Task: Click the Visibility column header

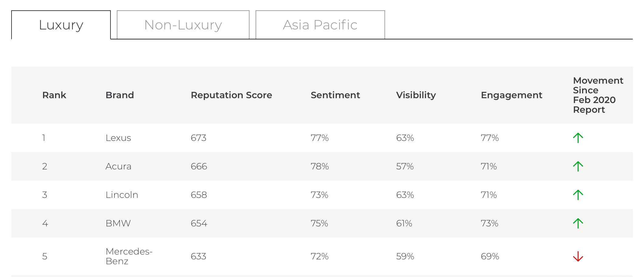Action: pos(416,95)
